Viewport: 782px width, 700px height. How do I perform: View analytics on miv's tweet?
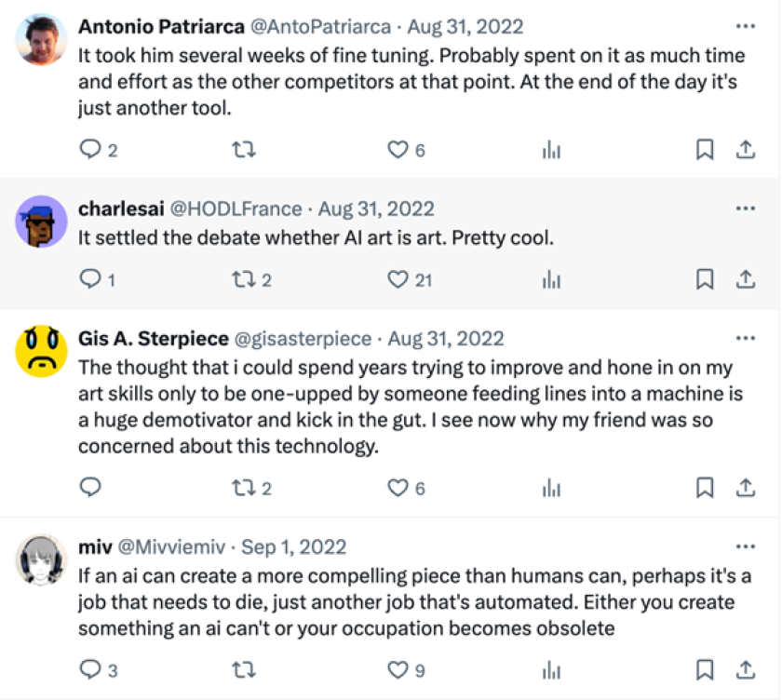(x=550, y=669)
